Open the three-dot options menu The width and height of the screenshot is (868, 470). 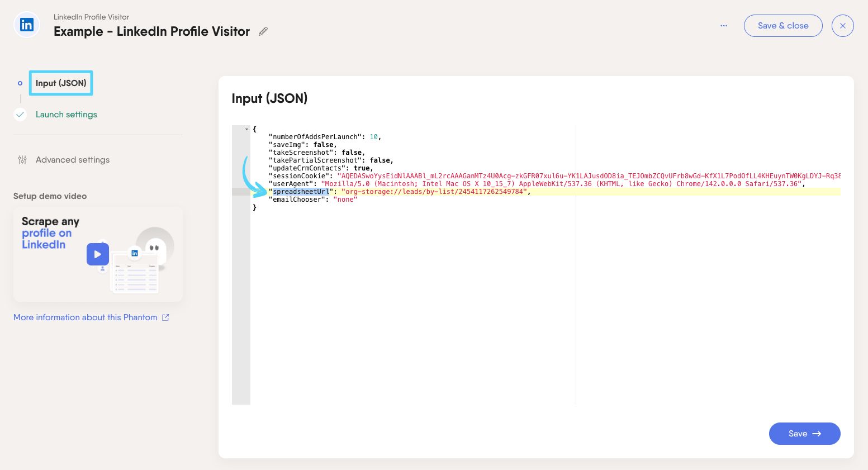click(x=724, y=25)
